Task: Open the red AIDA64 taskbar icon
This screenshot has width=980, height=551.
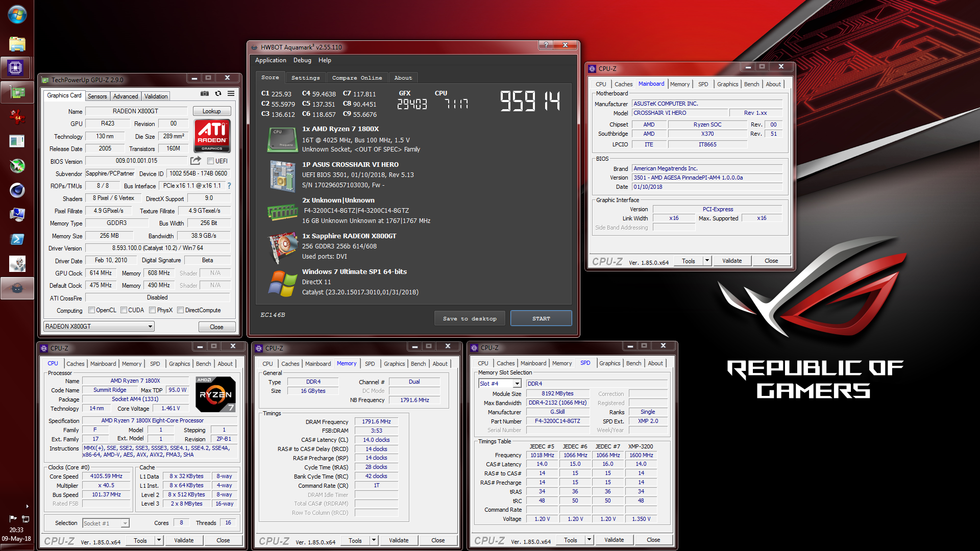Action: 17,117
